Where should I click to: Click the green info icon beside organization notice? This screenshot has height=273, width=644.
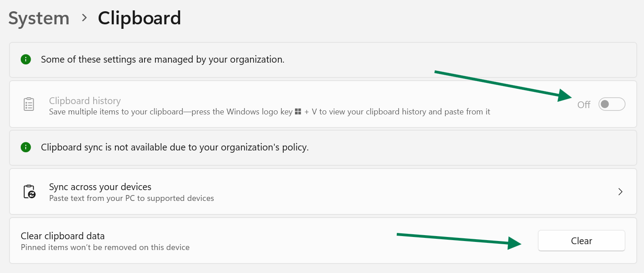26,59
